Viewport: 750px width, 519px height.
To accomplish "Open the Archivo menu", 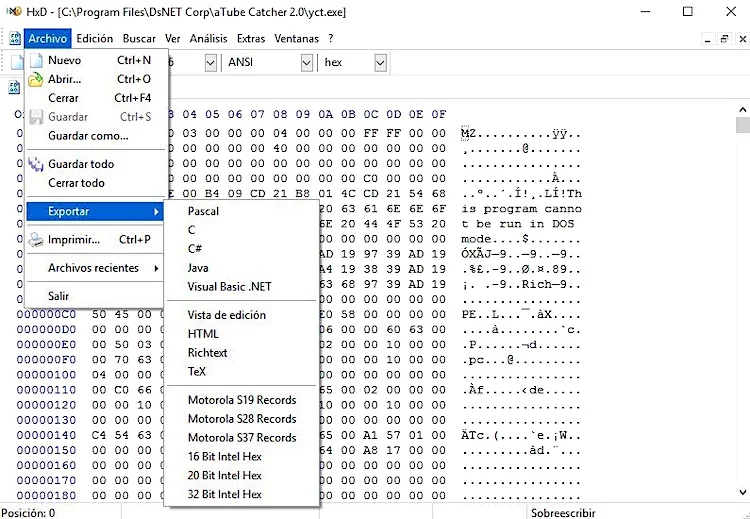I will coord(47,39).
